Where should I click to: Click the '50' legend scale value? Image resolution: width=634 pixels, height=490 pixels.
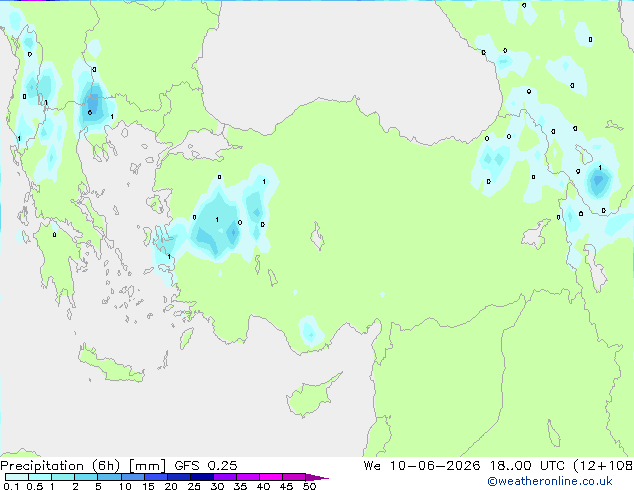309,486
